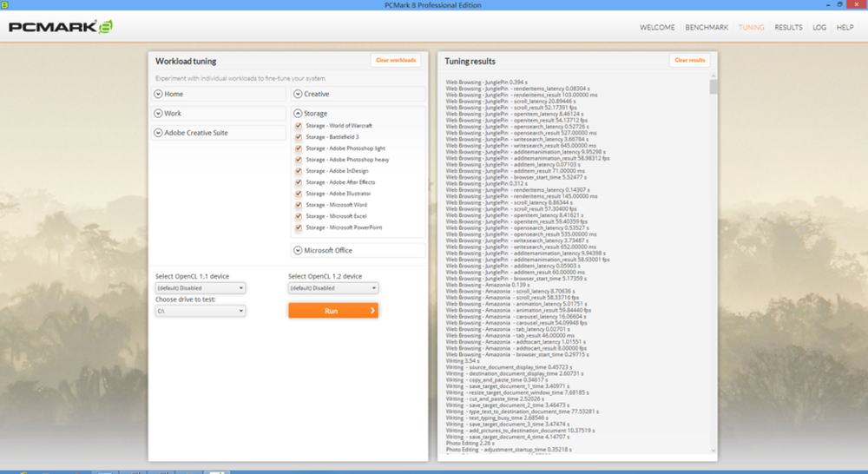Screen dimensions: 868x474
Task: Toggle Storage - Microsoft PowerPoint checkbox
Action: [299, 227]
